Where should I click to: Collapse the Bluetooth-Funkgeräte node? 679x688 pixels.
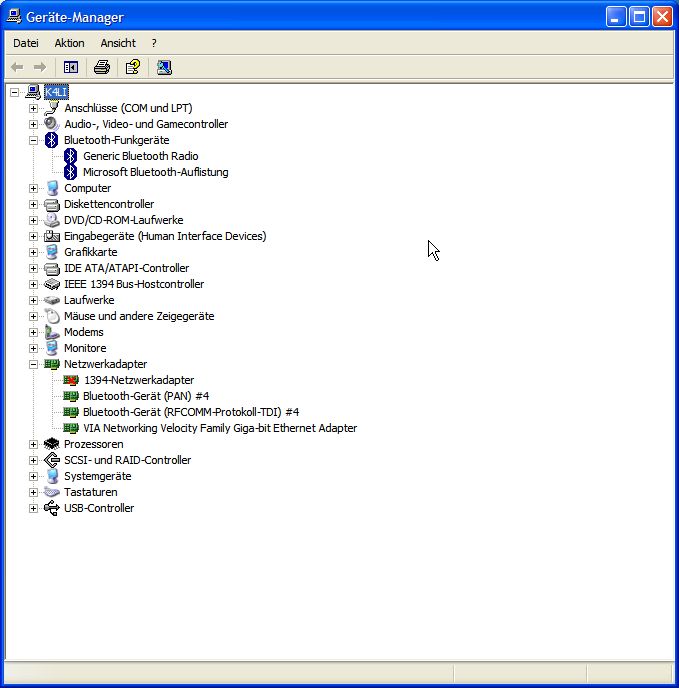(x=33, y=140)
